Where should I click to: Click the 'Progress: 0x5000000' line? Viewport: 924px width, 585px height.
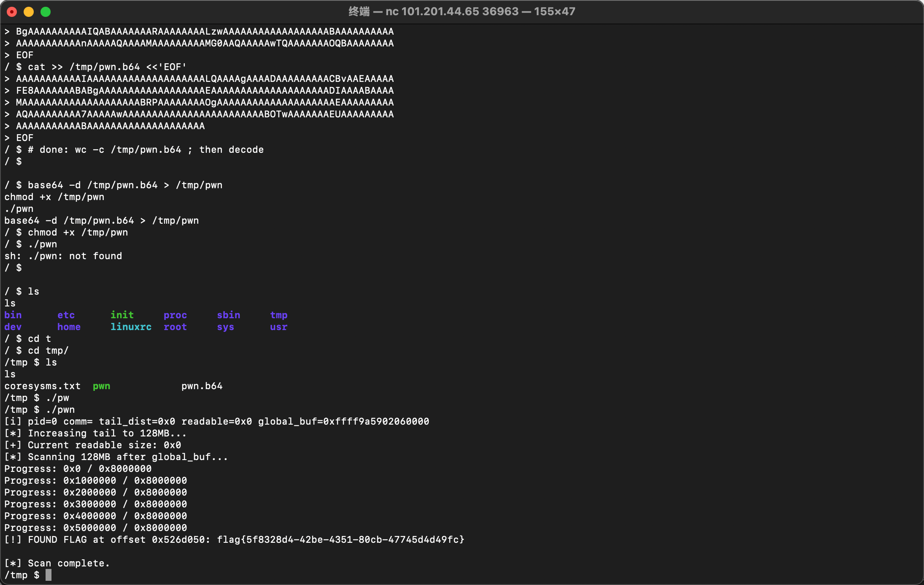[x=95, y=528]
